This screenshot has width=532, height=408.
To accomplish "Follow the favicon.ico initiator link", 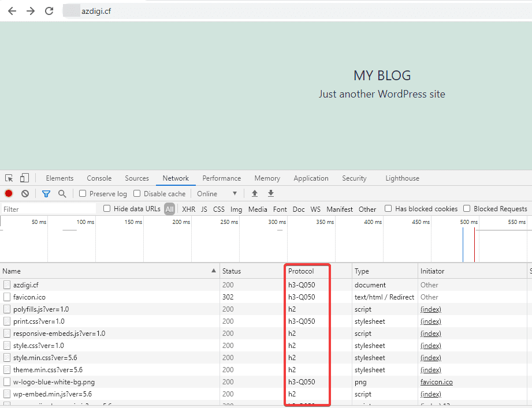I will click(436, 381).
